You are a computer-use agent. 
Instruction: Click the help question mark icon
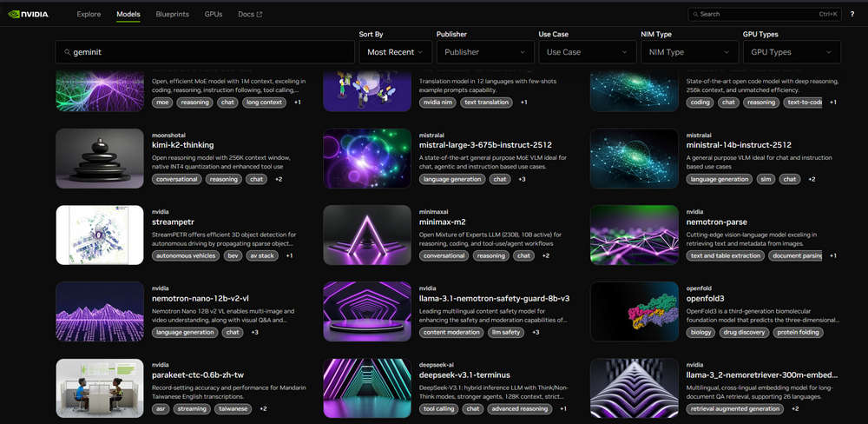(x=852, y=15)
